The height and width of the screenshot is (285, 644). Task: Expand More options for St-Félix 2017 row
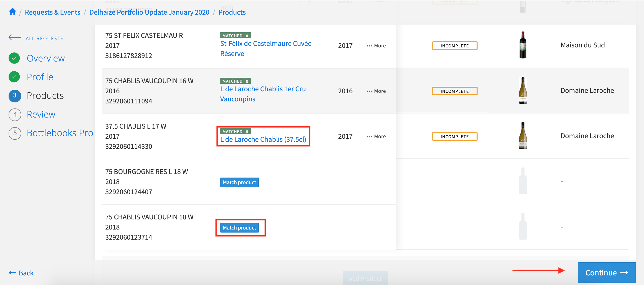[x=376, y=46]
